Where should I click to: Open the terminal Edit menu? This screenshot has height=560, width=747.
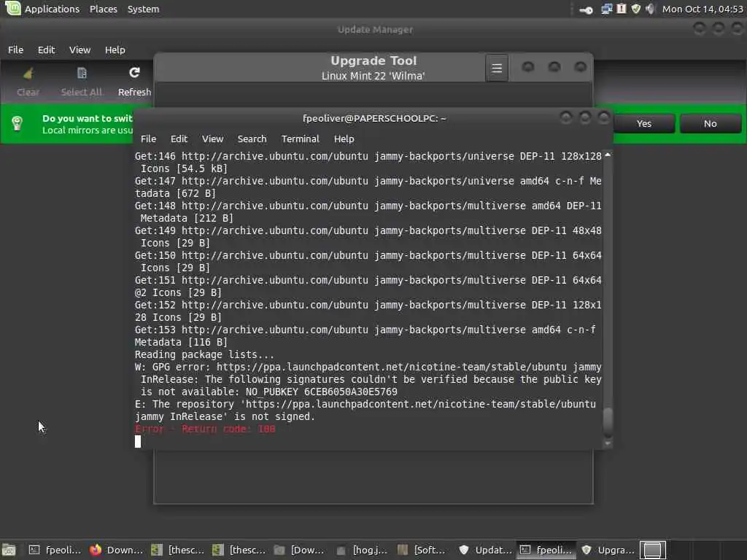coord(179,139)
